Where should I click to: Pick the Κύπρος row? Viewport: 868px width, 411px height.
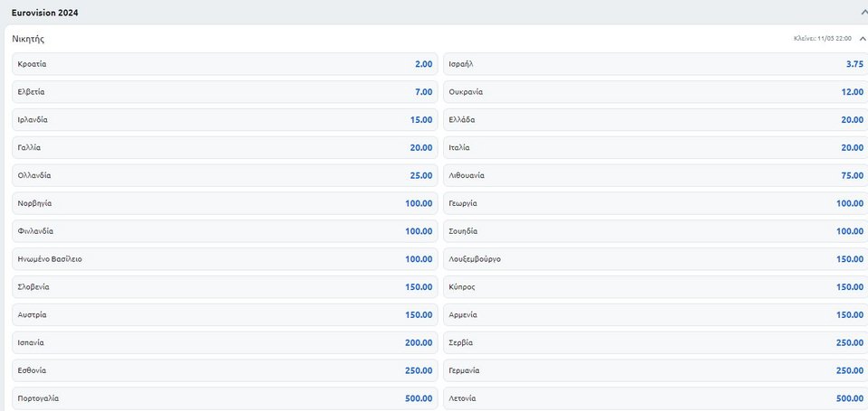tap(656, 287)
